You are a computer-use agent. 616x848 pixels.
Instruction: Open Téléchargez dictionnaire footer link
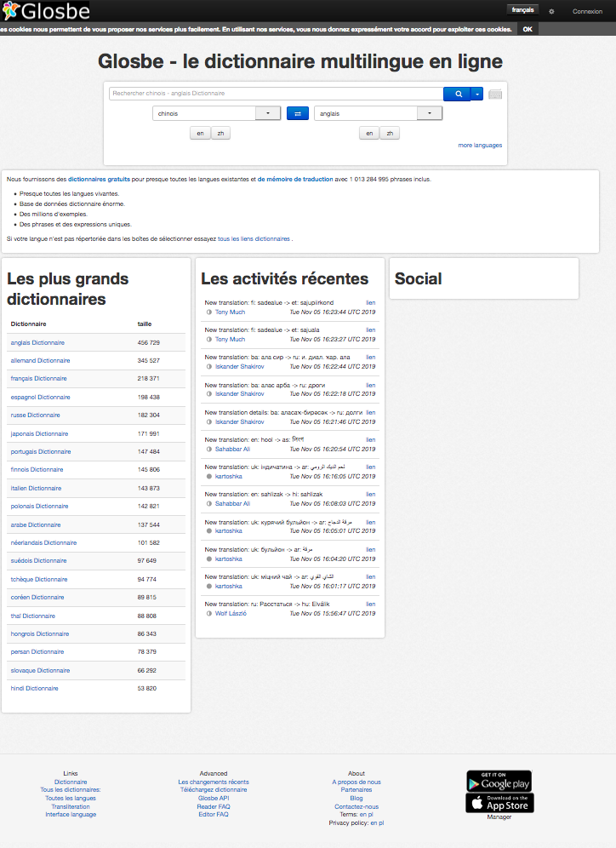coord(214,789)
